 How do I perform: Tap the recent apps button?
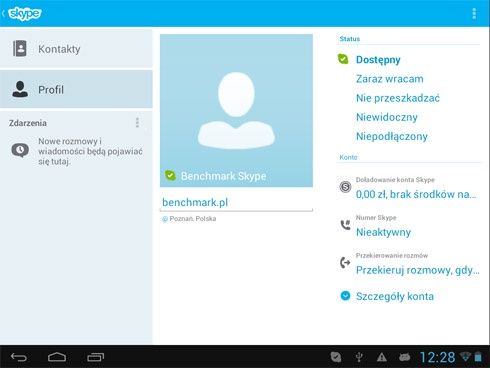coord(96,357)
